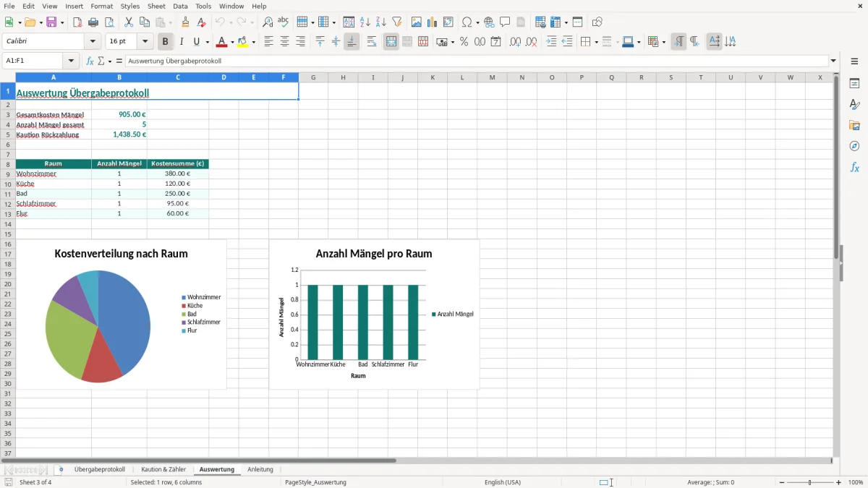868x488 pixels.
Task: Open sidebar Properties panel
Action: click(854, 84)
